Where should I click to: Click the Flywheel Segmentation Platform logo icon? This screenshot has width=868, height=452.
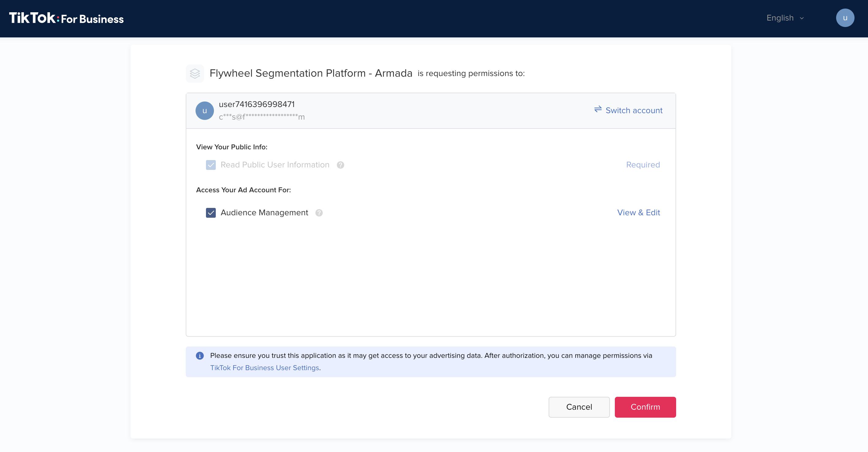pos(196,74)
